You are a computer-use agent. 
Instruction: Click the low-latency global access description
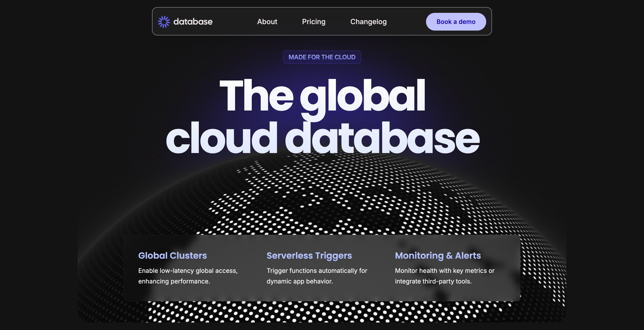[188, 271]
